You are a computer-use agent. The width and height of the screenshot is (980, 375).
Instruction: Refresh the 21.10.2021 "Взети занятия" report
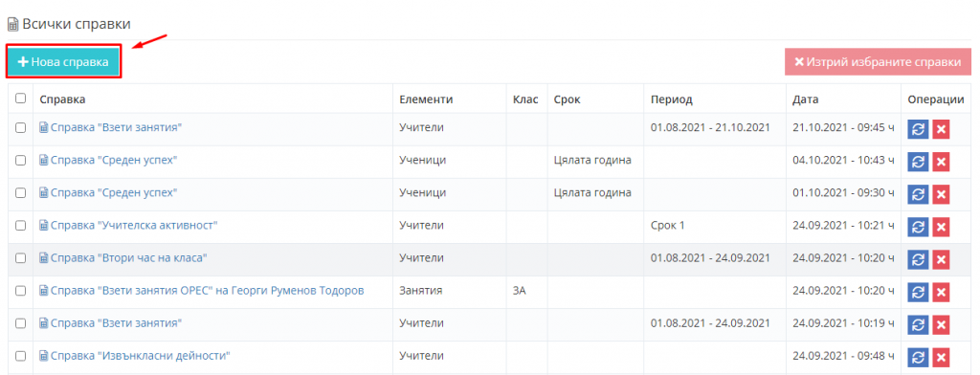point(918,128)
